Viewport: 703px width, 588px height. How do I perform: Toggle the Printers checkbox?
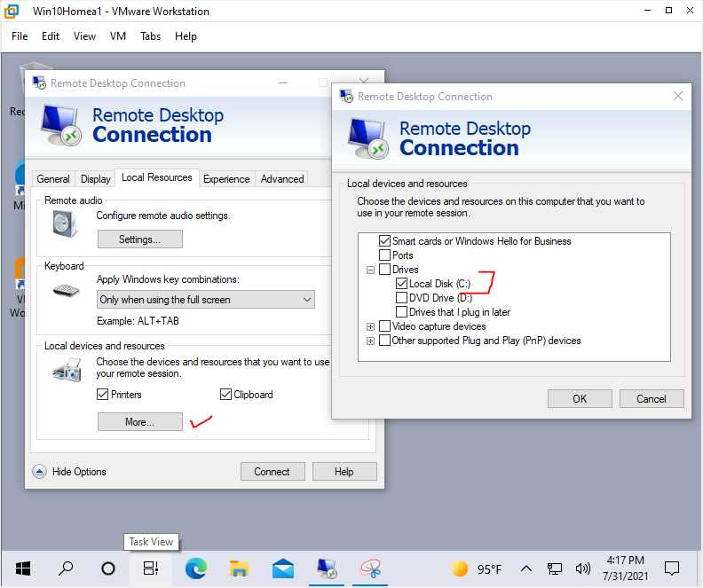click(x=103, y=395)
